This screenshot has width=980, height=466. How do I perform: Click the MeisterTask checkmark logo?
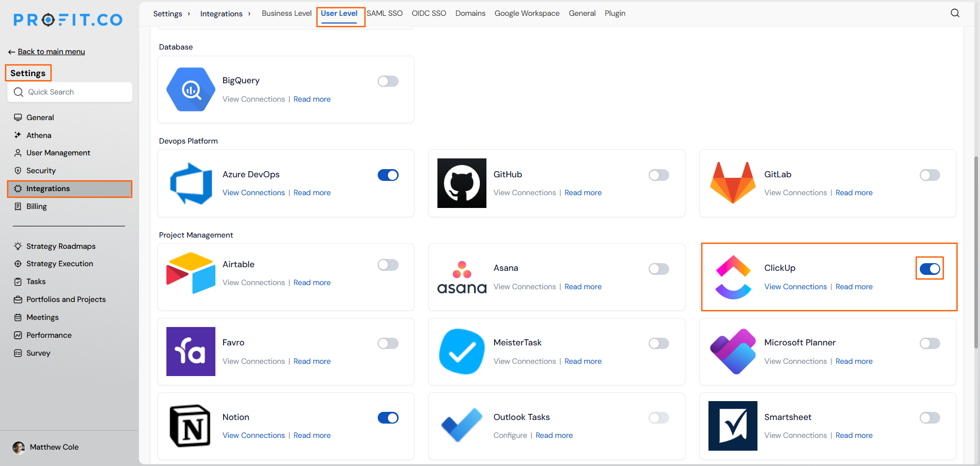462,352
